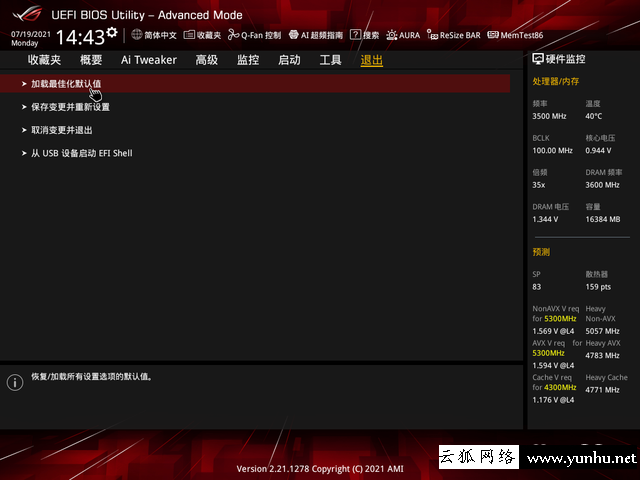Screen dimensions: 640x480
Task: Click the 40°C temperature value
Action: point(593,116)
